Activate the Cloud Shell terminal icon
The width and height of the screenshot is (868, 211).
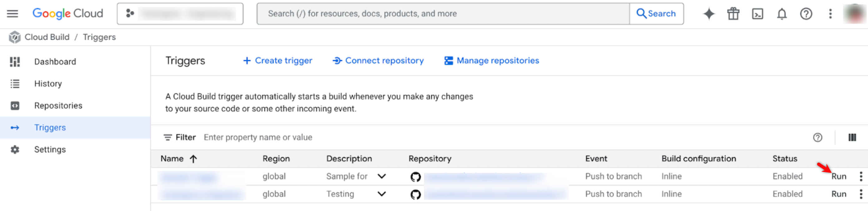pyautogui.click(x=757, y=14)
